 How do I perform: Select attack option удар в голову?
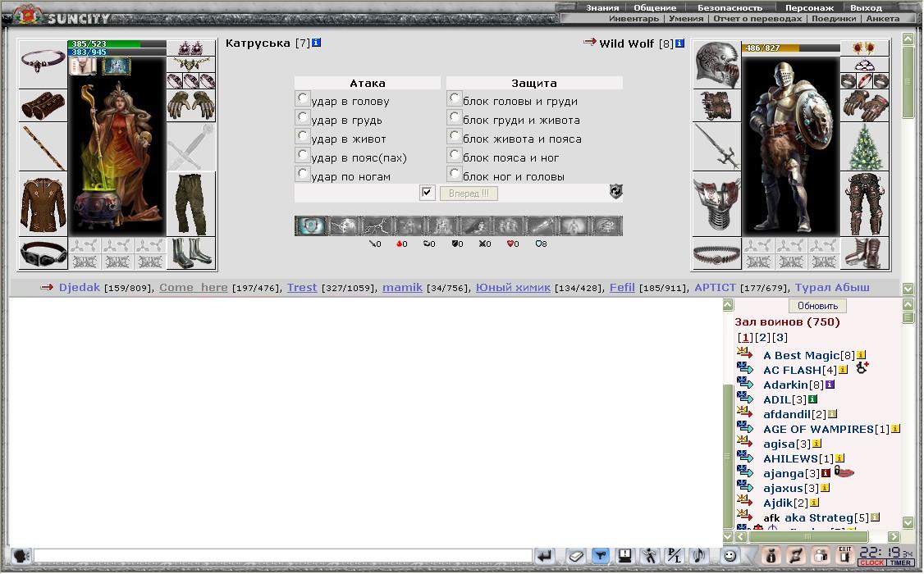click(x=302, y=98)
